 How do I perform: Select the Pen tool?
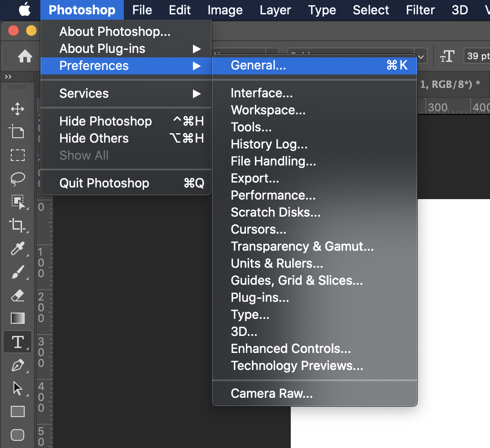coord(17,365)
